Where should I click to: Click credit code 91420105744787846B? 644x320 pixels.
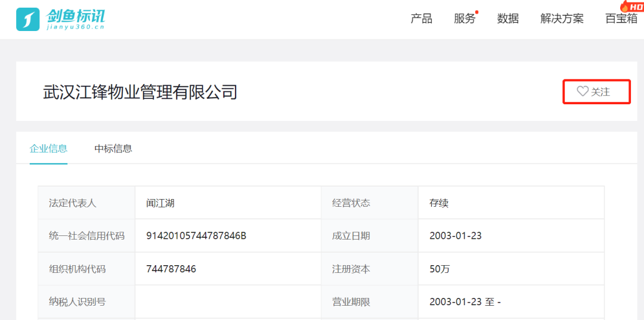tap(196, 236)
